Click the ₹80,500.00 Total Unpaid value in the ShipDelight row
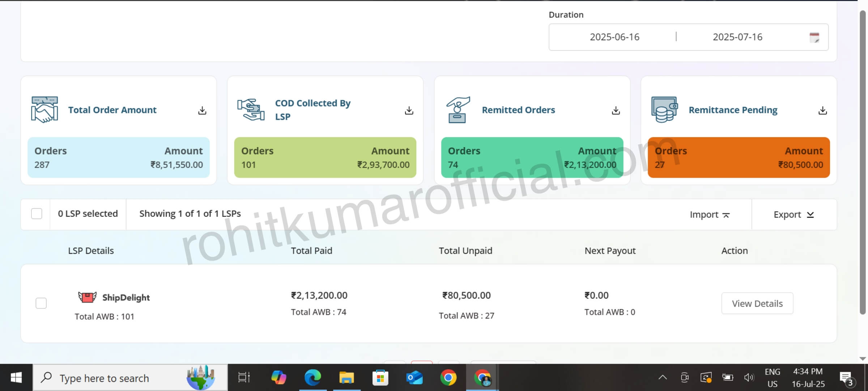This screenshot has height=391, width=868. click(466, 295)
